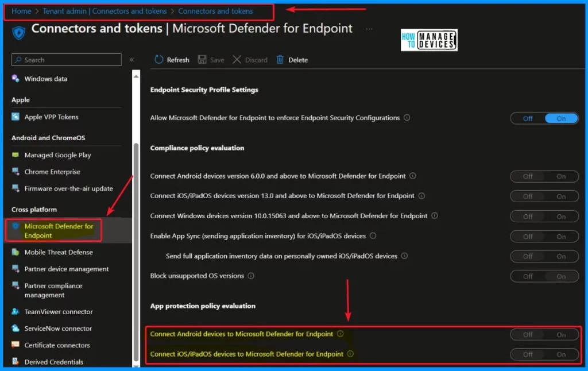Click the Windows data icon
The image size is (588, 371).
click(x=16, y=79)
